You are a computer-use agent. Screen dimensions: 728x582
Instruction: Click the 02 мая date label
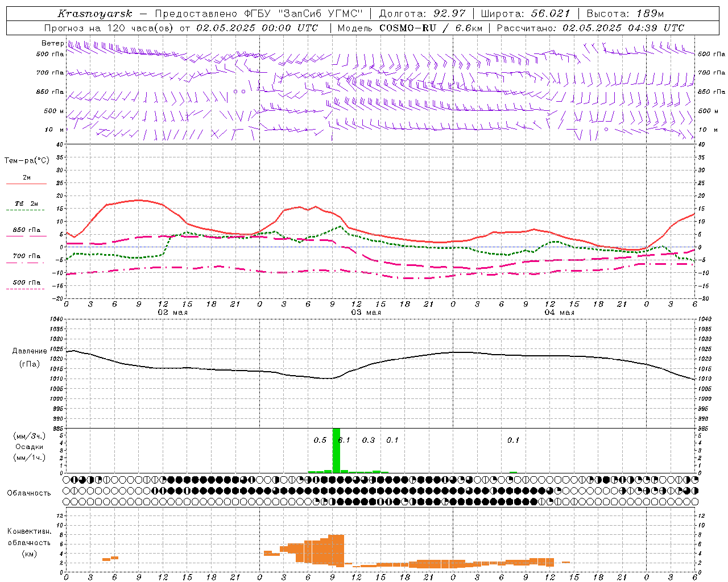[172, 313]
